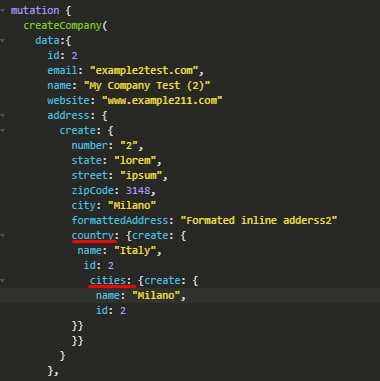Click the "Italy" string value

(x=135, y=250)
